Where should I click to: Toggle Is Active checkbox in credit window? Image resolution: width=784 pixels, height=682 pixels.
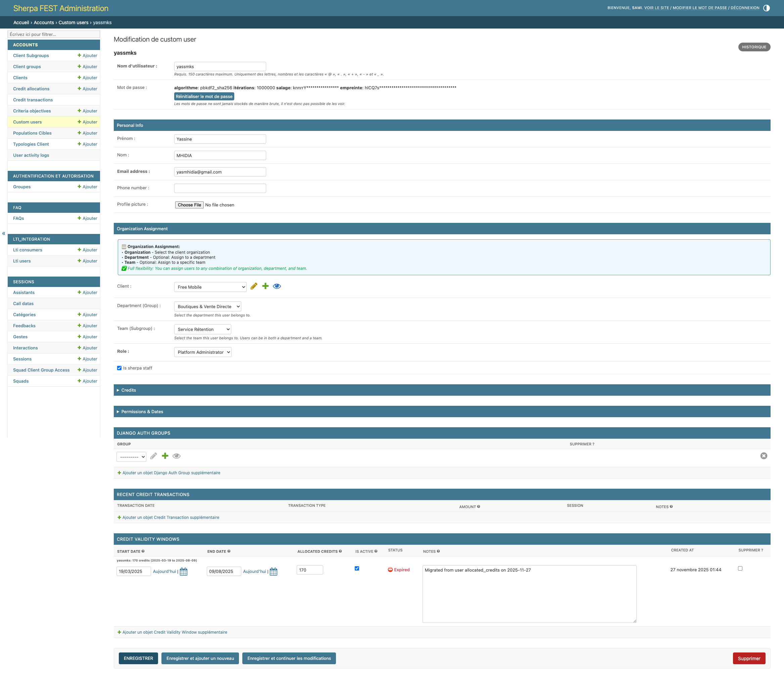pos(357,569)
